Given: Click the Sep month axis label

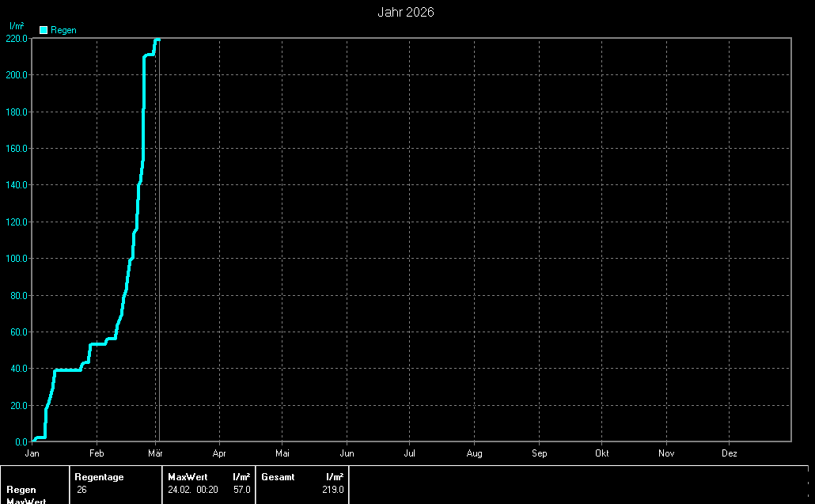Looking at the screenshot, I should click(539, 453).
